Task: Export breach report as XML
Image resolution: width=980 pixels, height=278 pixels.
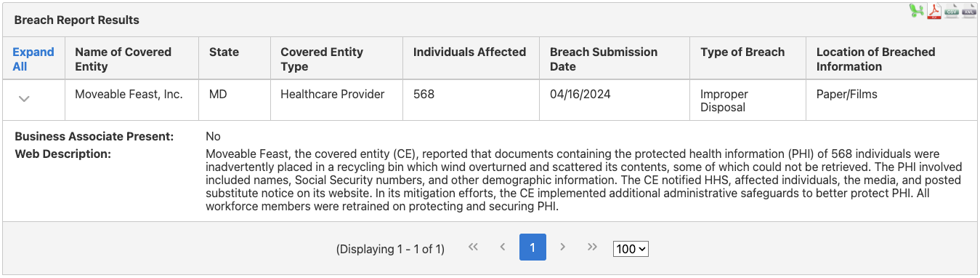Action: coord(969,11)
